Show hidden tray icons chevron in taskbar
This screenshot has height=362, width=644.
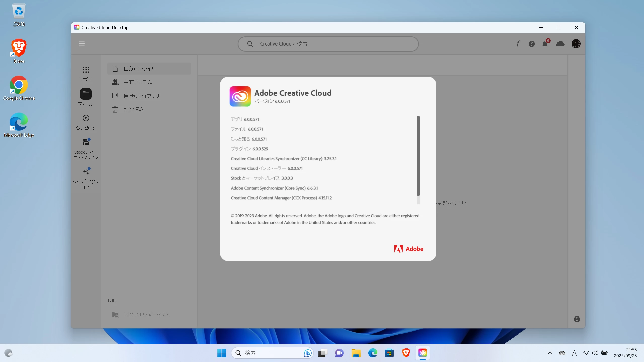click(x=550, y=353)
